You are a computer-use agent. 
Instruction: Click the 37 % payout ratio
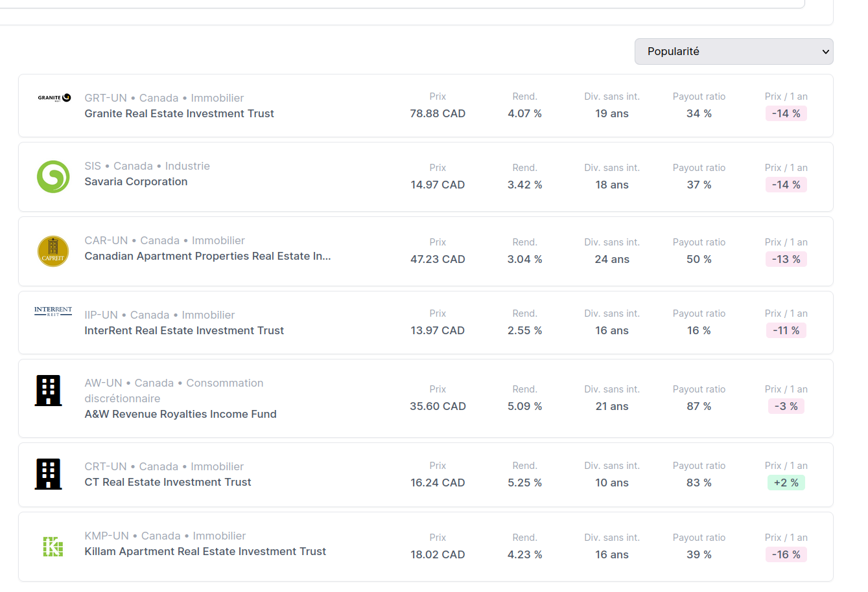tap(699, 185)
